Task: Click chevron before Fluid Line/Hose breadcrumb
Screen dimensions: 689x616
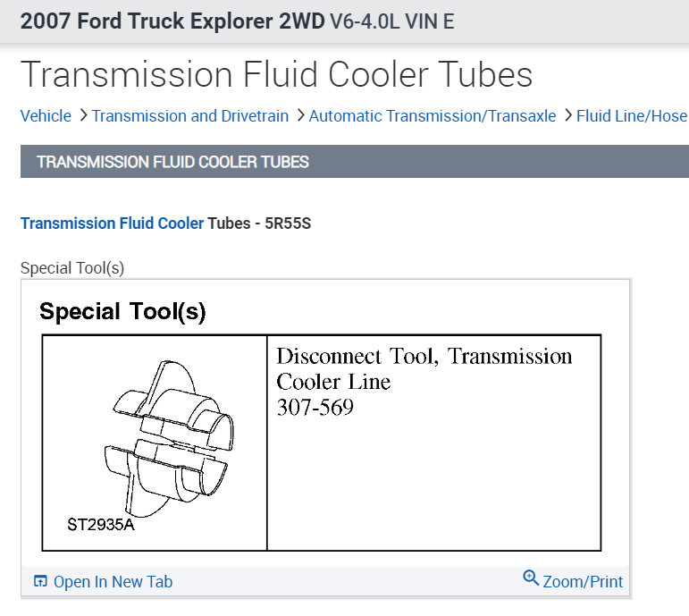Action: [567, 115]
